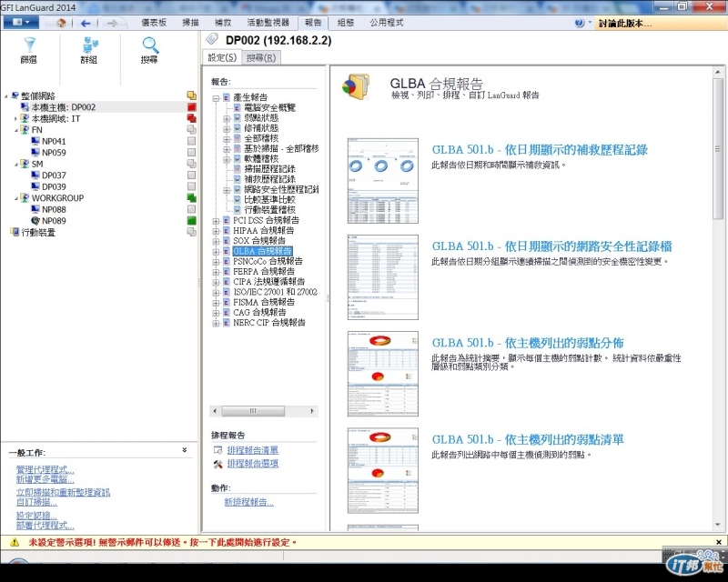This screenshot has width=728, height=582.
Task: Open the 儀表板 dashboard tab
Action: [154, 22]
